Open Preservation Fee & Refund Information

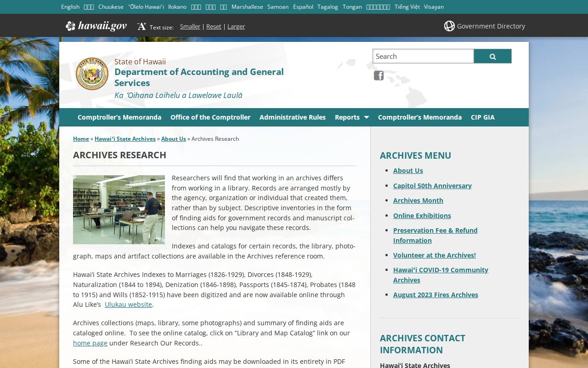(435, 235)
